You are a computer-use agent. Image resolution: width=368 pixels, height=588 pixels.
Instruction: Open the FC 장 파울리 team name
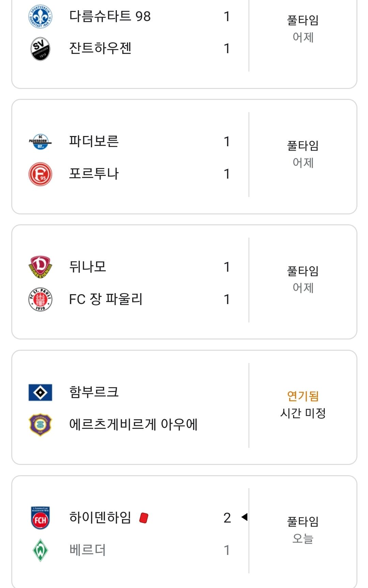click(106, 299)
